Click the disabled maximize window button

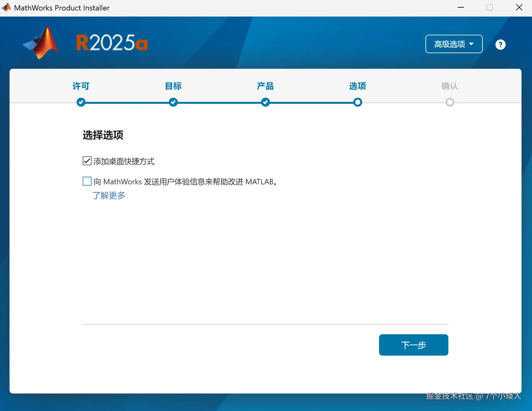[490, 7]
